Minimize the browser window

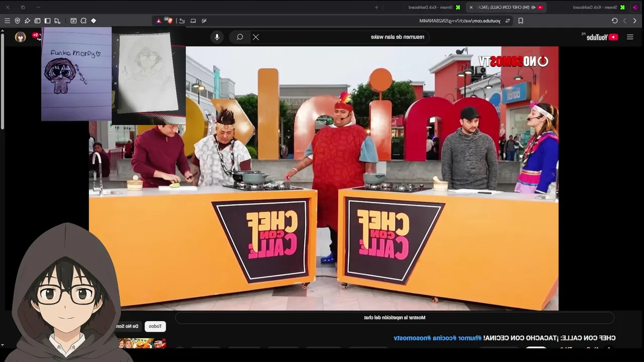pos(38,7)
